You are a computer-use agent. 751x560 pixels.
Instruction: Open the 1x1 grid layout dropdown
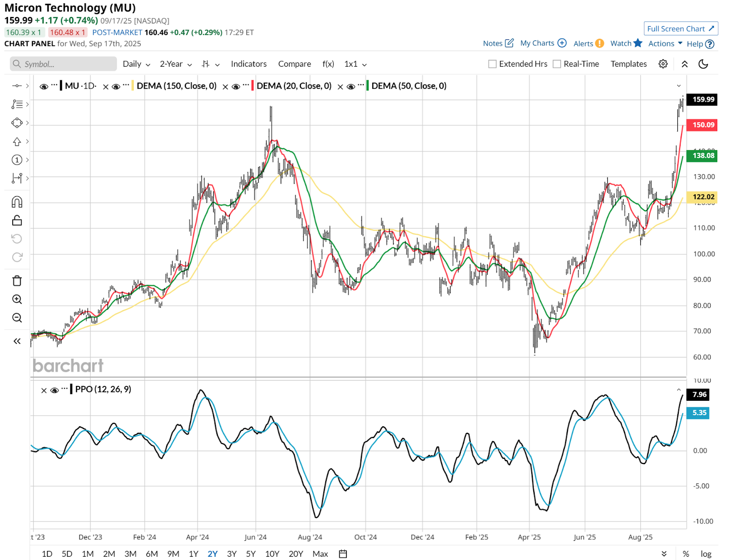[355, 64]
